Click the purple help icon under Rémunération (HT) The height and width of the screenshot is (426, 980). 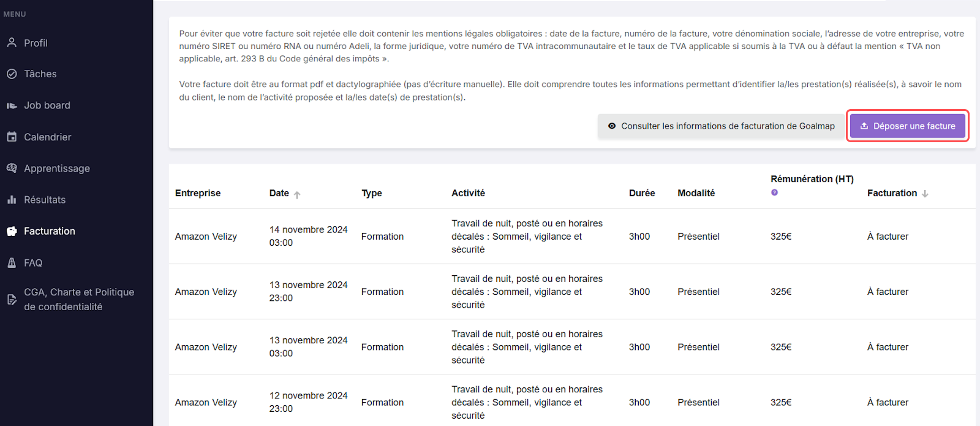[774, 192]
